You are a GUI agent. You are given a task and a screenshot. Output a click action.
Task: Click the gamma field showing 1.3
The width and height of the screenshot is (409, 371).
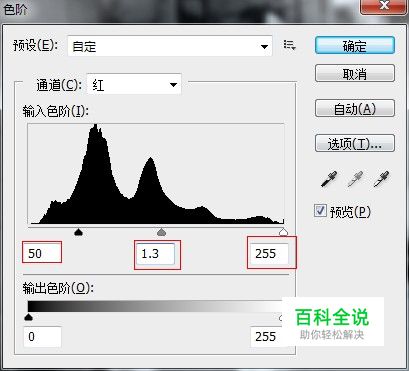[156, 254]
